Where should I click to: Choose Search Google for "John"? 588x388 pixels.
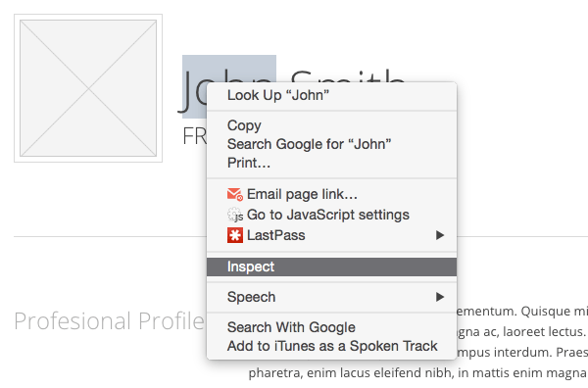[331, 144]
